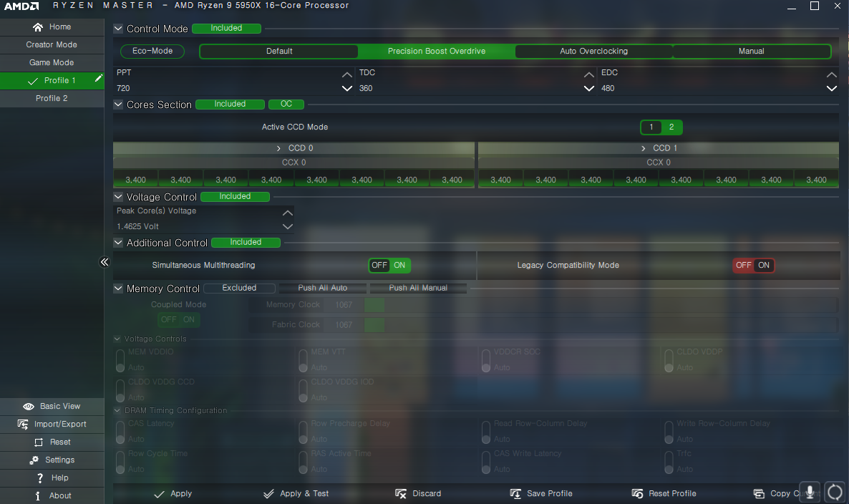Screen dimensions: 849x504
Task: Open Help
Action: click(52, 478)
